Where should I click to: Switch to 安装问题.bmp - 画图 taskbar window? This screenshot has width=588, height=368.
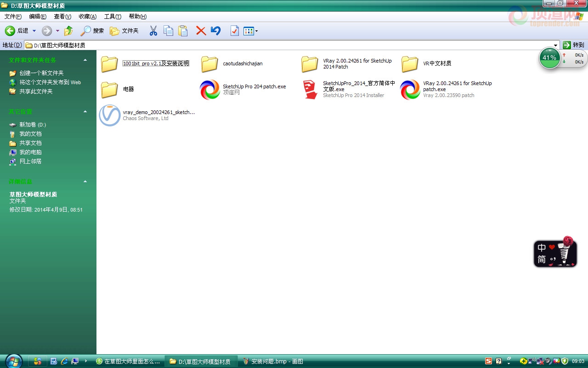(273, 362)
